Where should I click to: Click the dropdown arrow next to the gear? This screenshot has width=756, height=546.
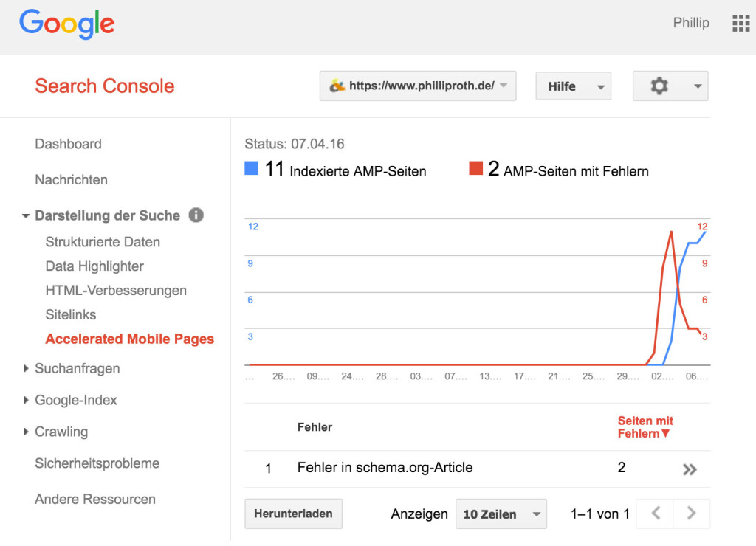click(697, 87)
